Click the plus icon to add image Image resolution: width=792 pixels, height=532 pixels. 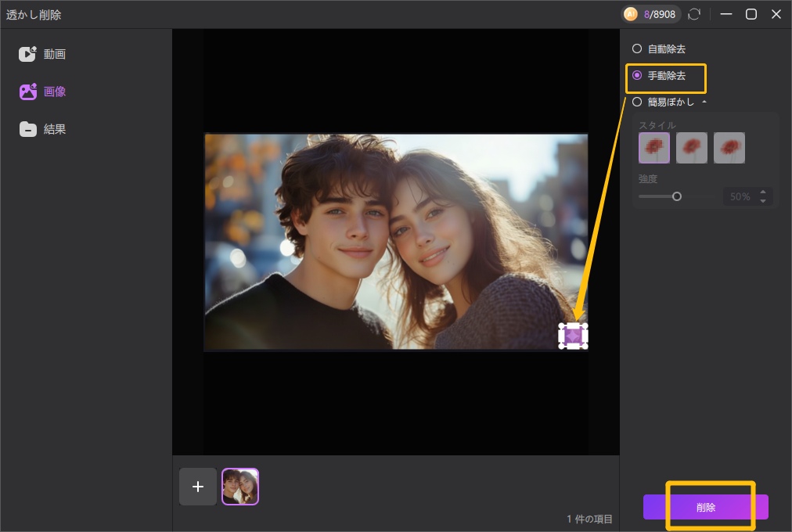(x=198, y=487)
